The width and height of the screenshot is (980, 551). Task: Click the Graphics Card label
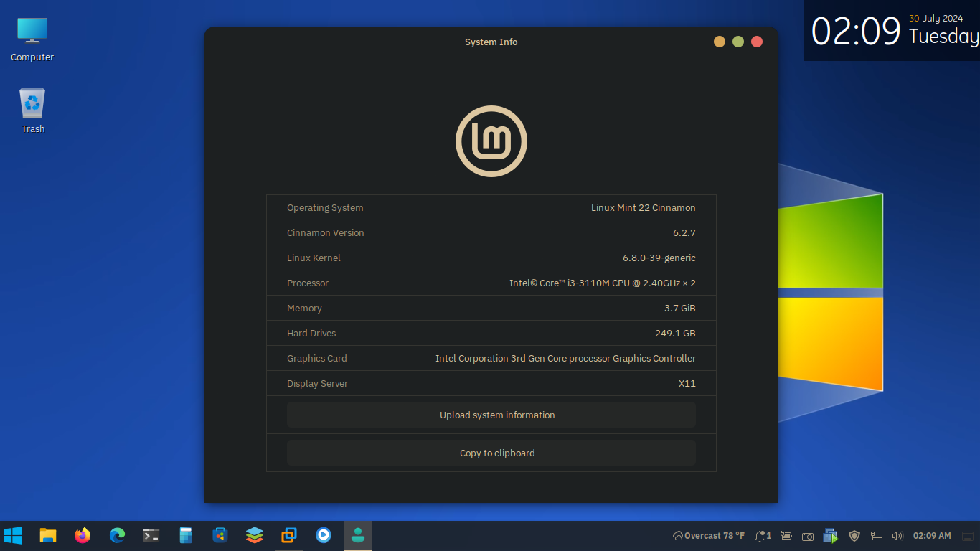(x=317, y=358)
